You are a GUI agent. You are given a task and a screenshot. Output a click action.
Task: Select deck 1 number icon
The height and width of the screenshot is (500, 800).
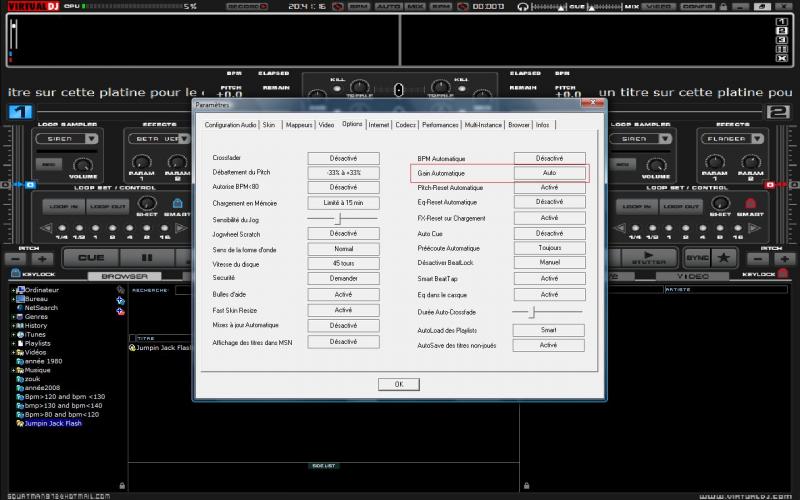[20, 111]
